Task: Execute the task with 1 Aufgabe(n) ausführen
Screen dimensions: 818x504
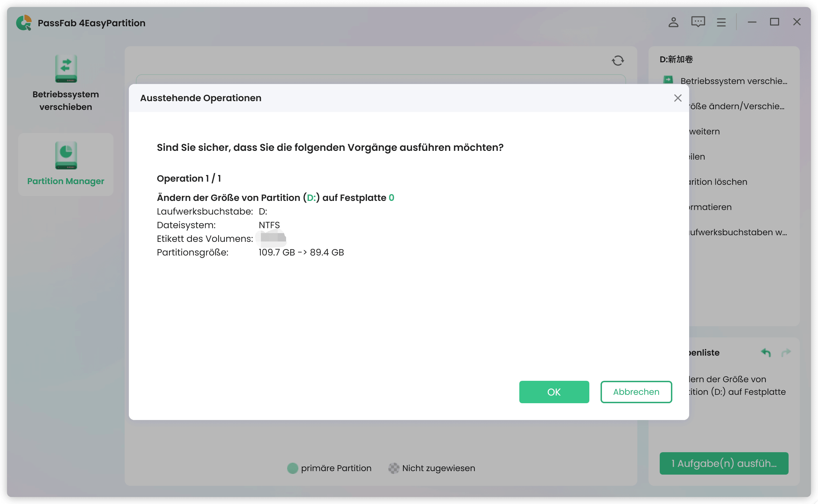Action: (723, 463)
